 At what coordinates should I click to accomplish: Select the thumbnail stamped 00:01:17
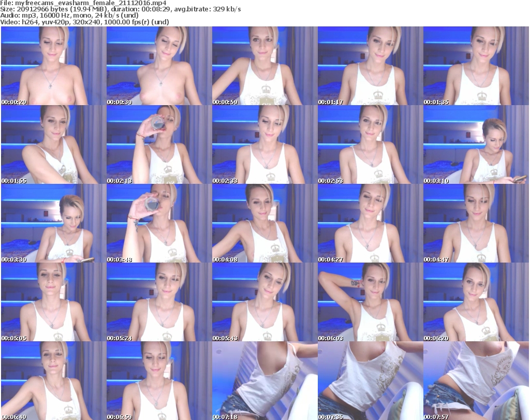click(x=370, y=66)
